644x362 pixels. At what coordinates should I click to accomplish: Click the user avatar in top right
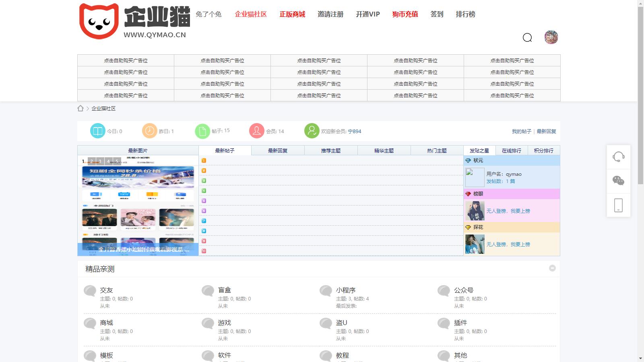[x=551, y=37]
